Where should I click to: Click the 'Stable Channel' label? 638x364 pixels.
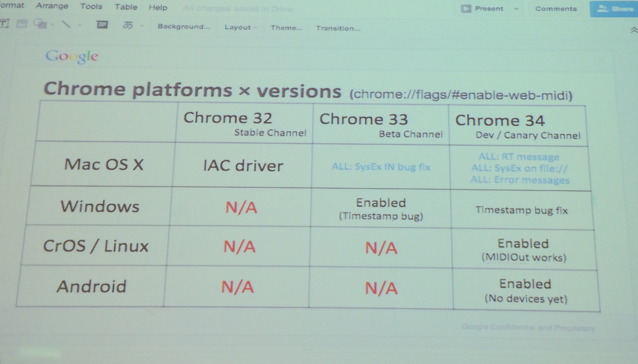270,132
